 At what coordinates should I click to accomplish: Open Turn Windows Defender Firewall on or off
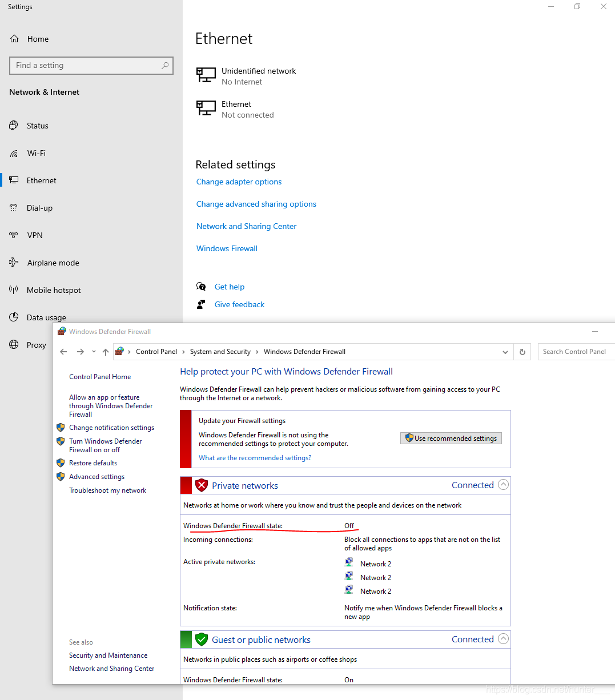pos(105,445)
